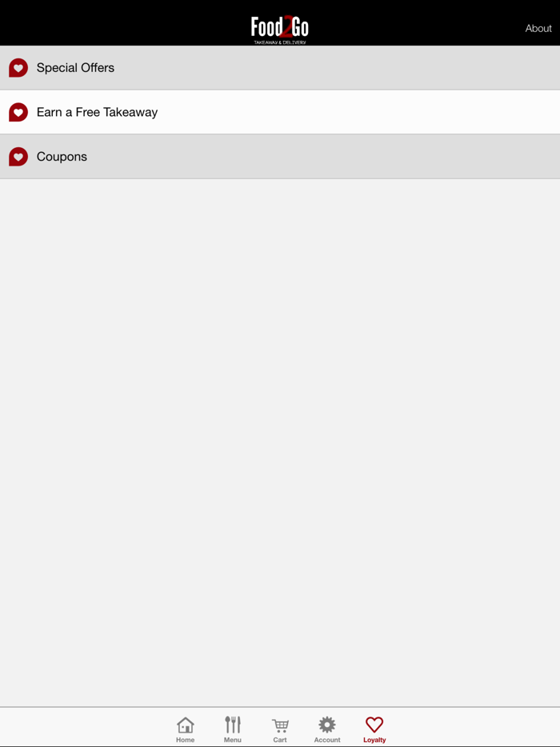Click the Food2Go logo in the header
Image resolution: width=560 pixels, height=747 pixels.
pos(280,28)
